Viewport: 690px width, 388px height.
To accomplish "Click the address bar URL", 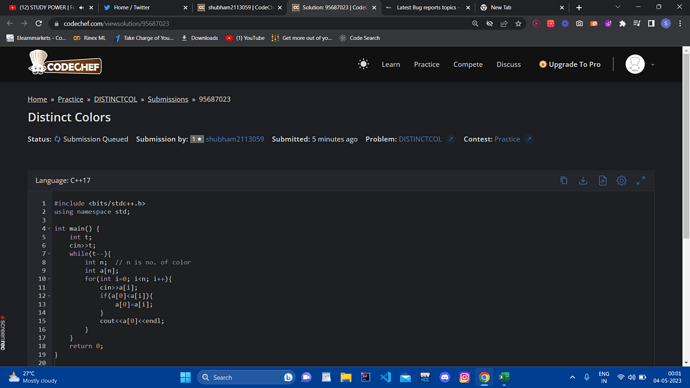I will (116, 23).
